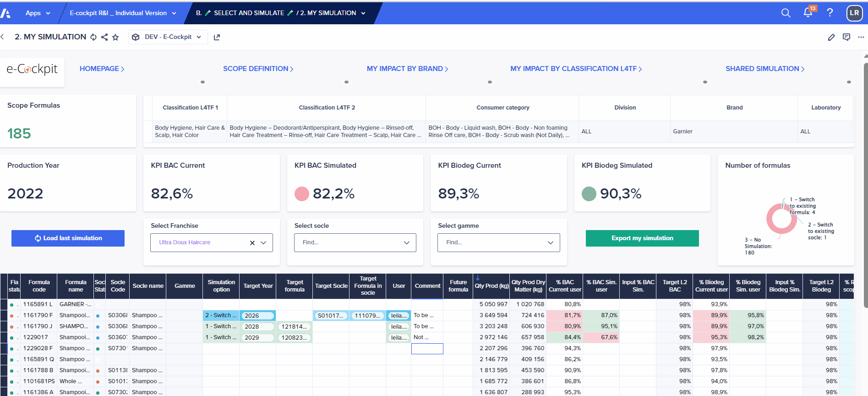
Task: Click Load last simulation button
Action: pos(68,238)
